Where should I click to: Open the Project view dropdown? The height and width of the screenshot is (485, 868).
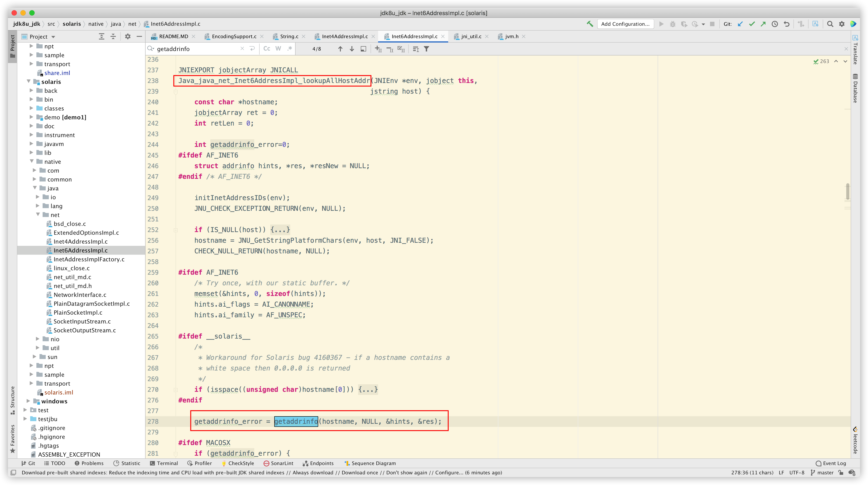point(53,37)
